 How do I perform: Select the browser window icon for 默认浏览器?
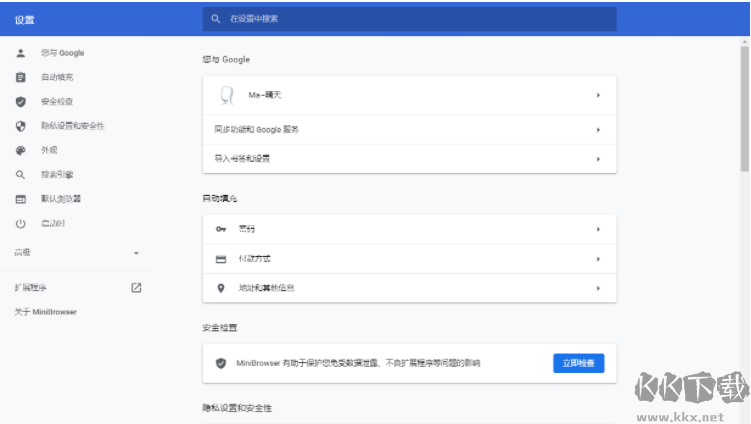pos(20,199)
